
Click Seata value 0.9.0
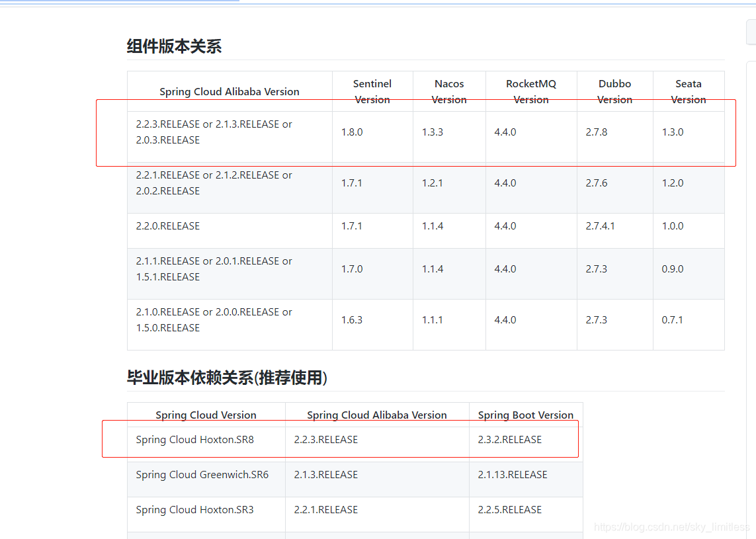(673, 269)
